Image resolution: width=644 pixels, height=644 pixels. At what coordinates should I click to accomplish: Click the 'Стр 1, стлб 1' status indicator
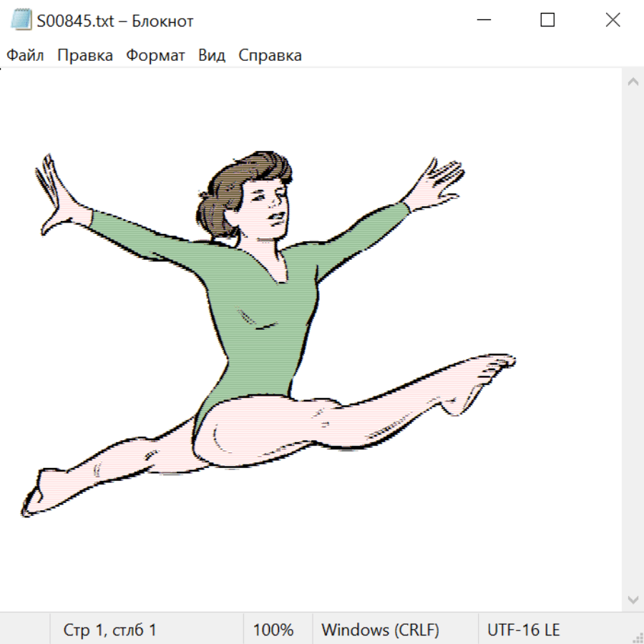tap(109, 630)
